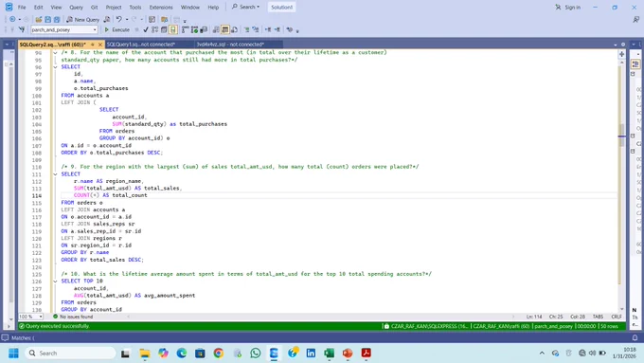Click the Save All icon
Image resolution: width=644 pixels, height=363 pixels.
tap(57, 19)
